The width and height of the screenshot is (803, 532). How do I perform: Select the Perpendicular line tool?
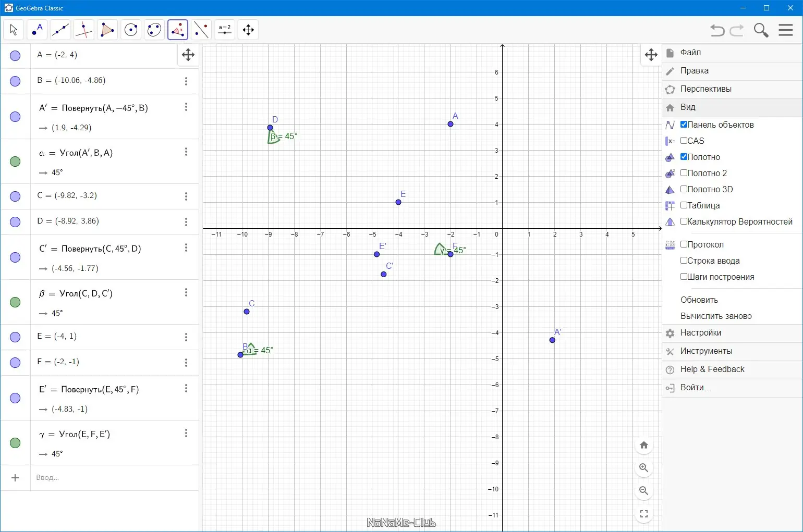pos(84,30)
